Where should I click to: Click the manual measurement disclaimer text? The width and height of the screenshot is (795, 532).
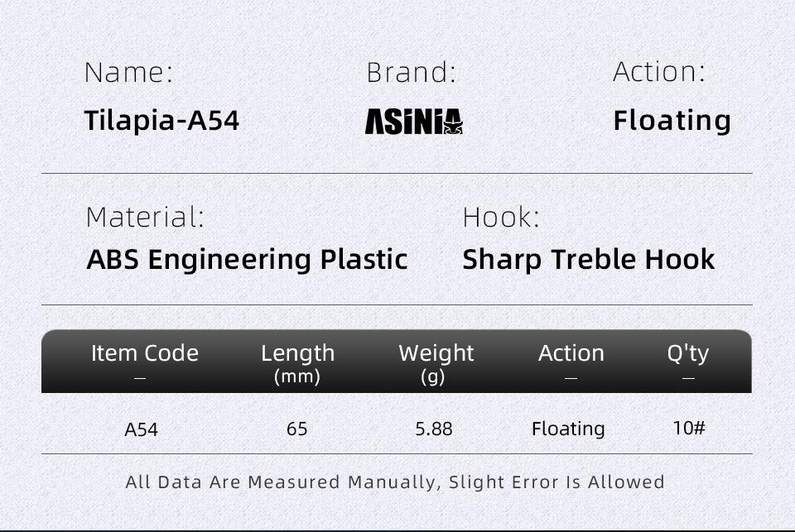point(395,482)
